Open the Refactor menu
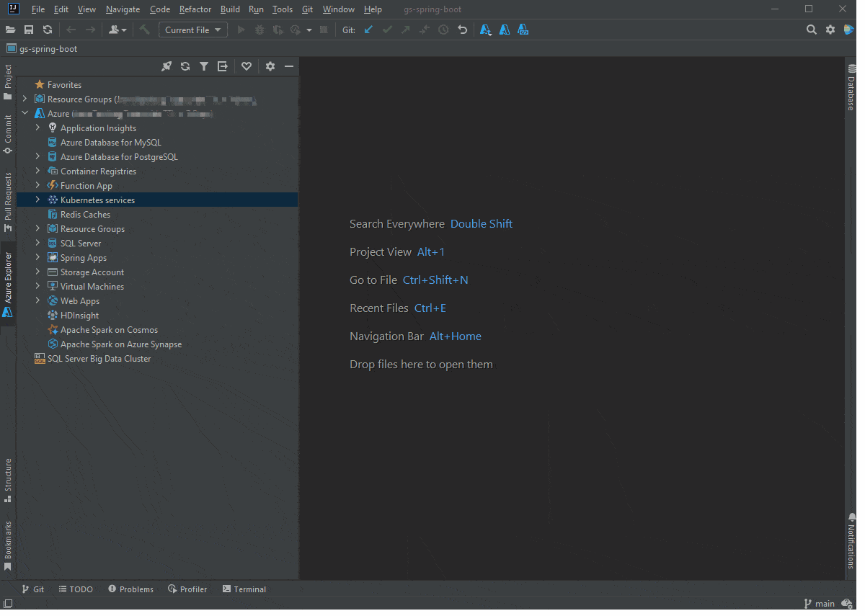Viewport: 865px width, 616px height. pyautogui.click(x=195, y=9)
